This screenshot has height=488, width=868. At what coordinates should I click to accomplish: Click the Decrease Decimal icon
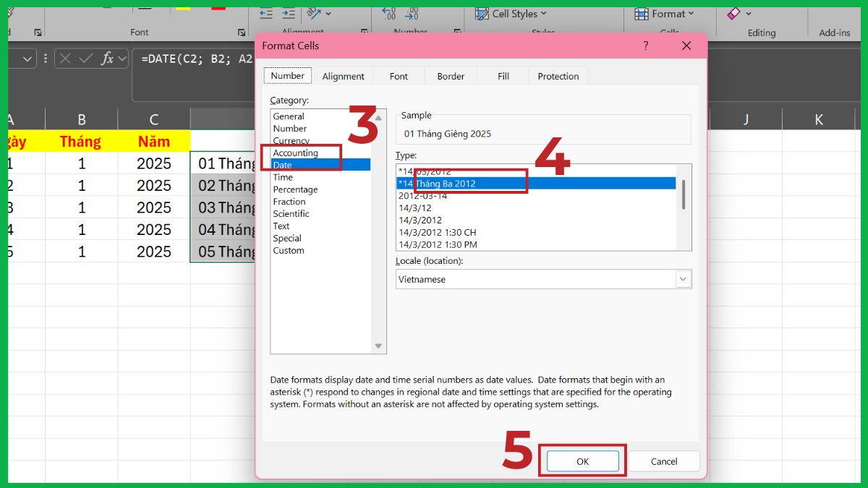point(412,14)
